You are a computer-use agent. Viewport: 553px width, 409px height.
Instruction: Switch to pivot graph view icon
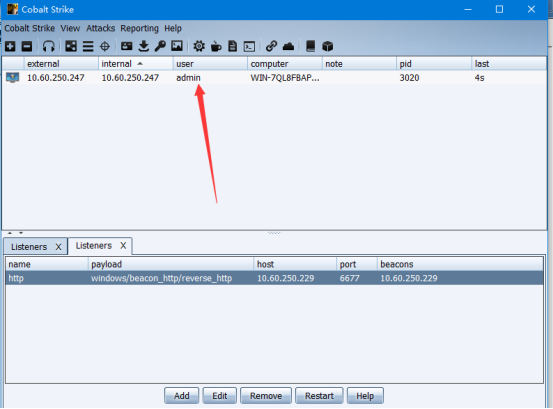(71, 46)
